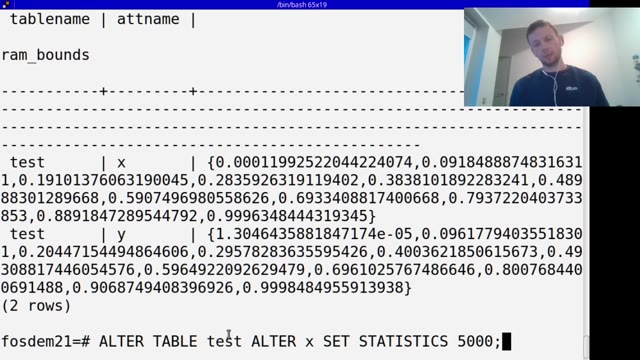The width and height of the screenshot is (640, 360).
Task: Click value 0.9998484955913938 ending y bounds
Action: point(323,288)
